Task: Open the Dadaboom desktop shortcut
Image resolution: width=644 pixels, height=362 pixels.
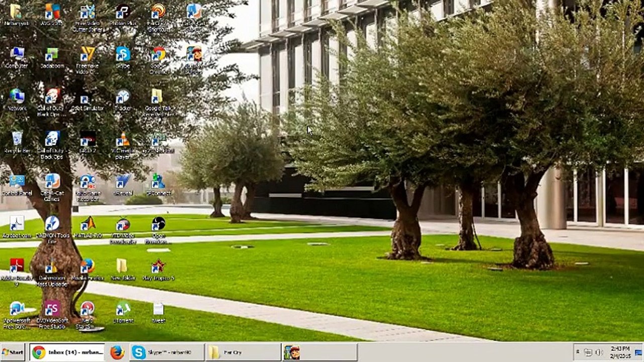Action: (x=52, y=57)
